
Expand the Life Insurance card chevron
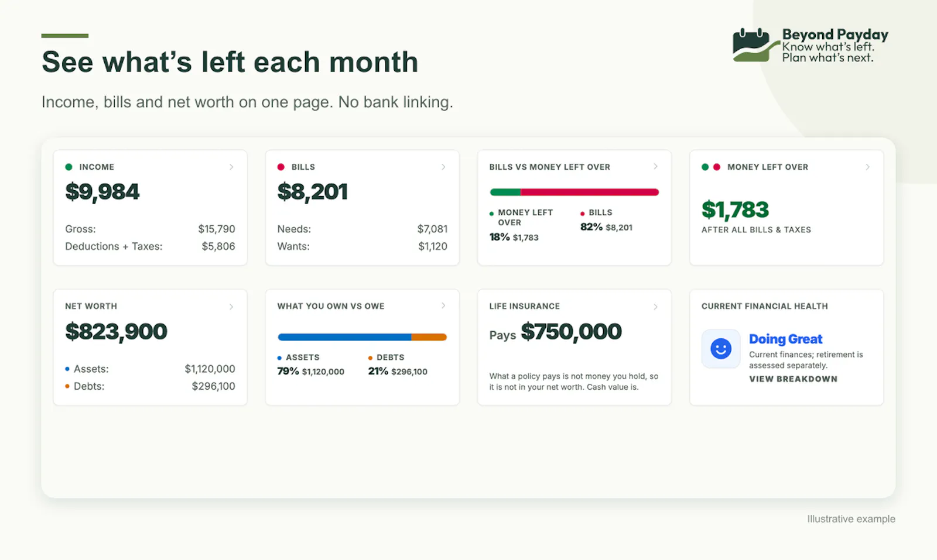tap(655, 307)
